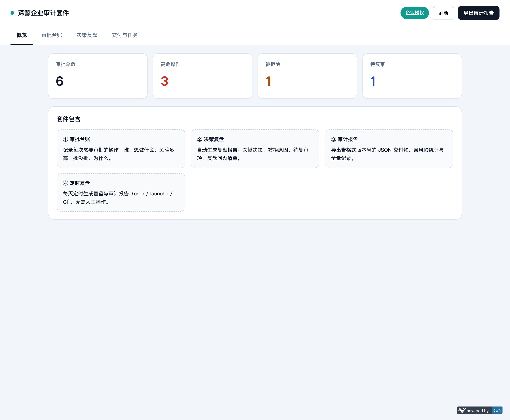Click the 待复审 label
This screenshot has width=510, height=420.
(x=377, y=64)
